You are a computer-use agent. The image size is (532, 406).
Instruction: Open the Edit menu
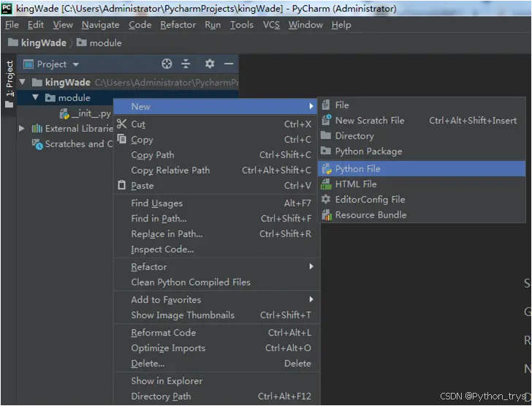click(36, 25)
